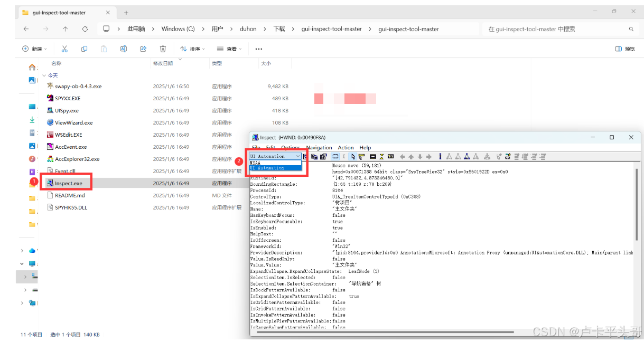Open the 查看 view dropdown
This screenshot has width=644, height=342.
[229, 49]
